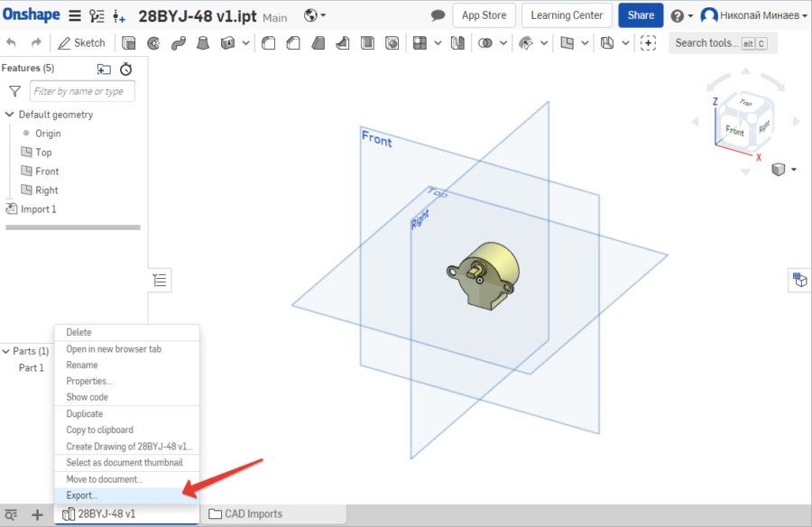Choose Create Drawing of 28BYJ-48 v1...
812x527 pixels.
[x=127, y=447]
